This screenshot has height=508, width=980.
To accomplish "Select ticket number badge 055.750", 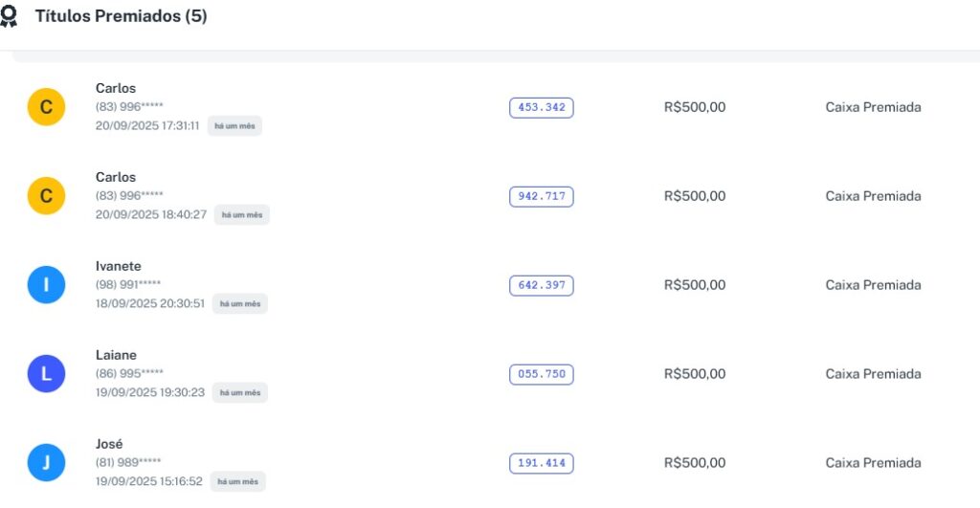I will pos(541,374).
